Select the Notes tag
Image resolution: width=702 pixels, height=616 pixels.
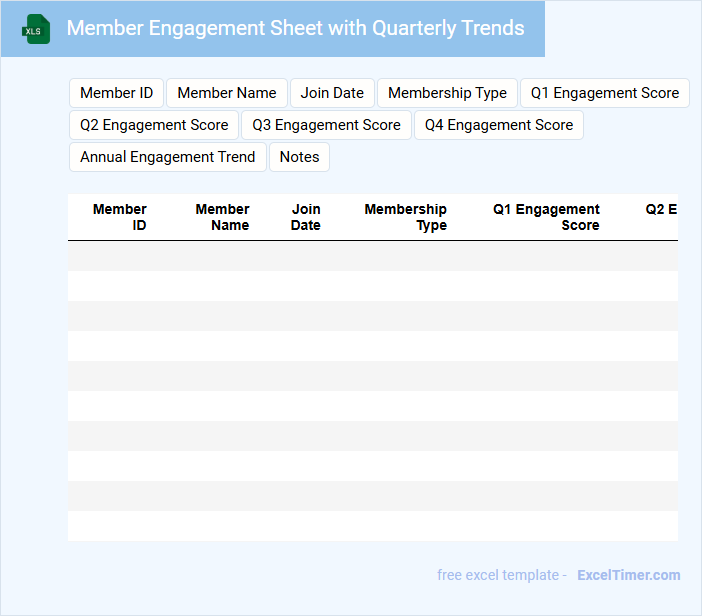point(299,157)
